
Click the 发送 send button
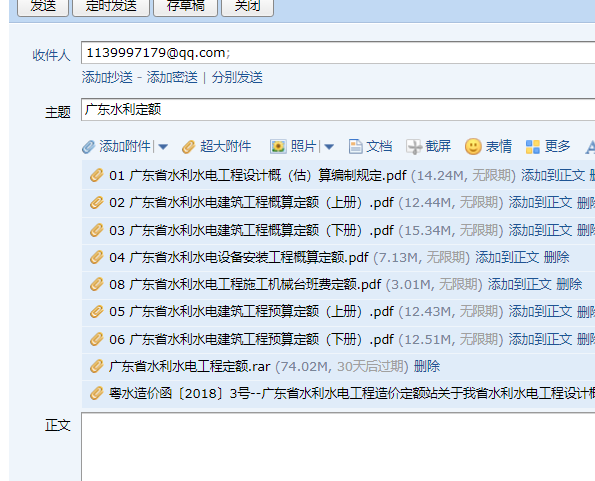(43, 6)
